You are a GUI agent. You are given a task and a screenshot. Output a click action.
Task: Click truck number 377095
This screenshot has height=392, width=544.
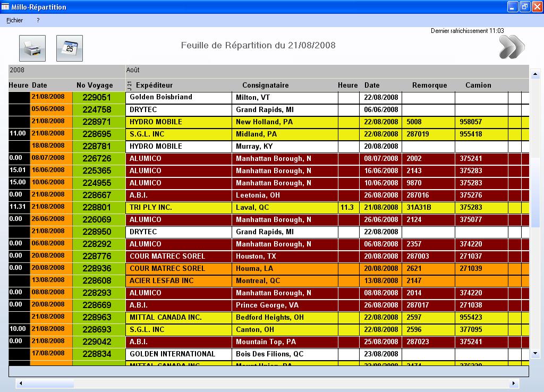(x=481, y=329)
